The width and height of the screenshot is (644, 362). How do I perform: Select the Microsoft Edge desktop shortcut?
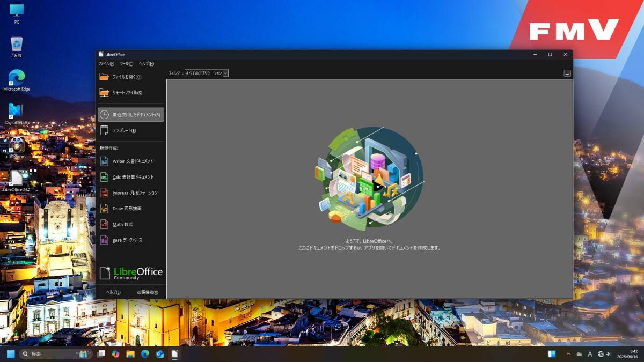[17, 80]
